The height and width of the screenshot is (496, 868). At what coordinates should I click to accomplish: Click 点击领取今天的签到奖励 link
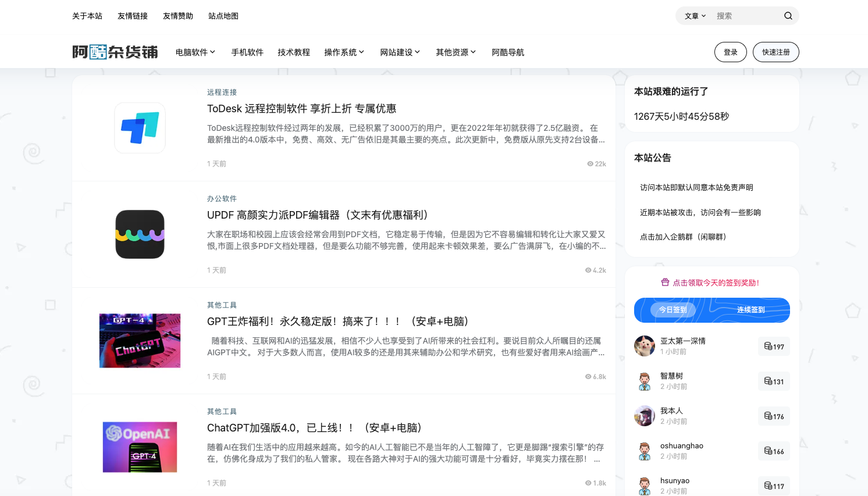point(716,283)
